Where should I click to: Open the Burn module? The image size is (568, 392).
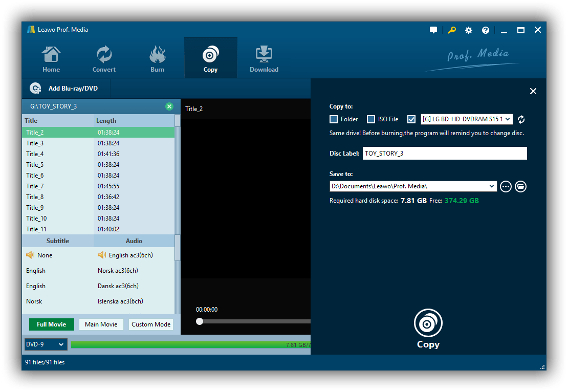[x=157, y=59]
